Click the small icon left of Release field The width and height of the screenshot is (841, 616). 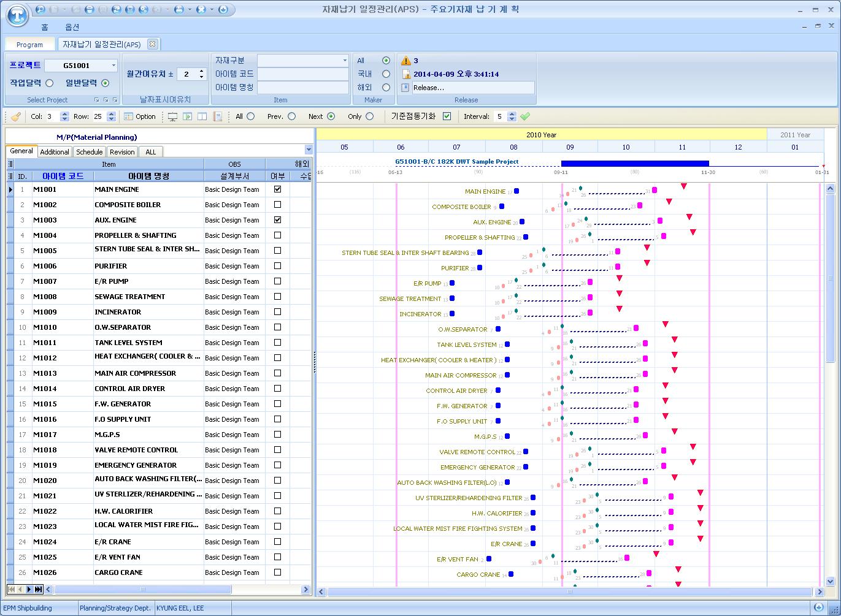[x=405, y=88]
